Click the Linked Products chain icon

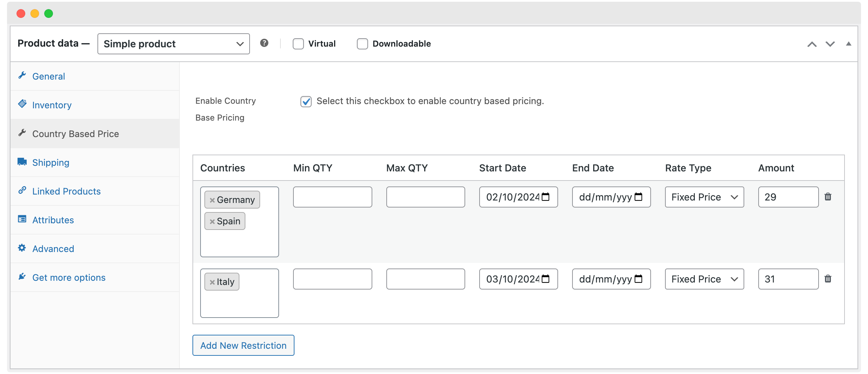point(22,190)
